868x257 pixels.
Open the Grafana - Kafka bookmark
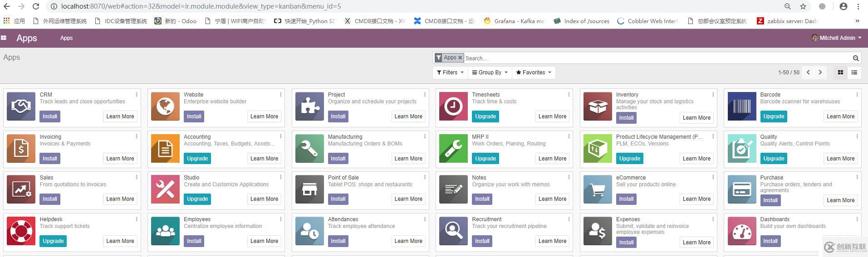(x=514, y=21)
